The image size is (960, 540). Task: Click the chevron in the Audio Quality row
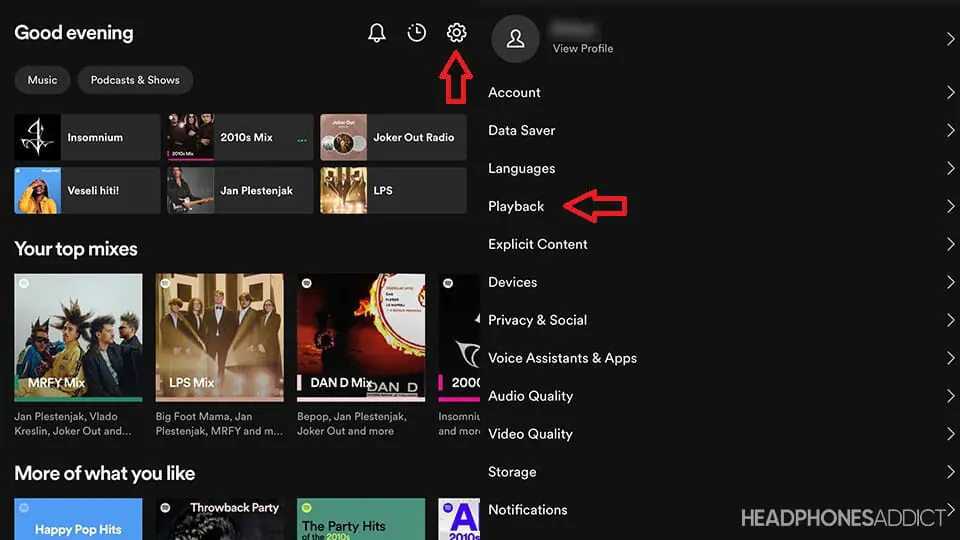click(x=950, y=396)
